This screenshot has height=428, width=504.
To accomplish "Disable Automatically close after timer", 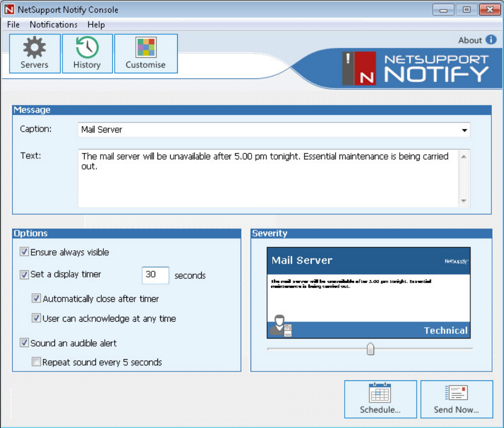I will 37,299.
